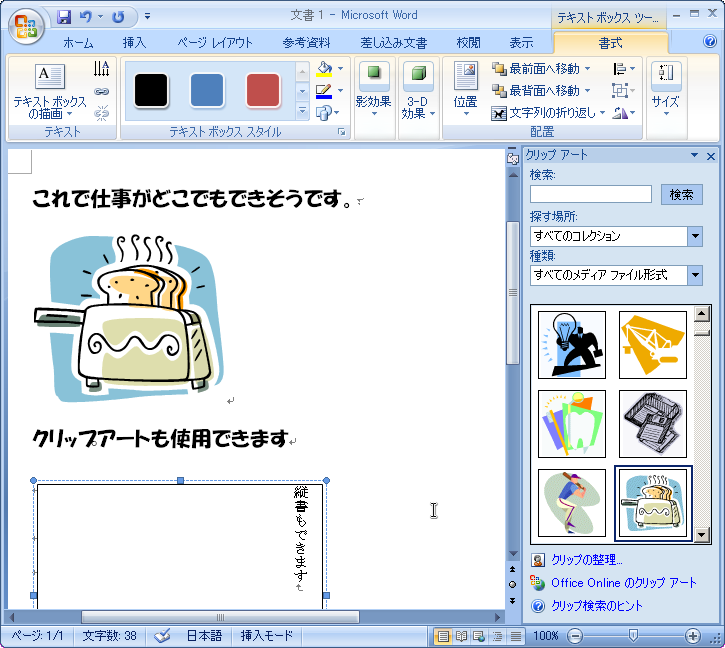Click 文字列の折り返し text wrapping
725x648 pixels.
548,113
